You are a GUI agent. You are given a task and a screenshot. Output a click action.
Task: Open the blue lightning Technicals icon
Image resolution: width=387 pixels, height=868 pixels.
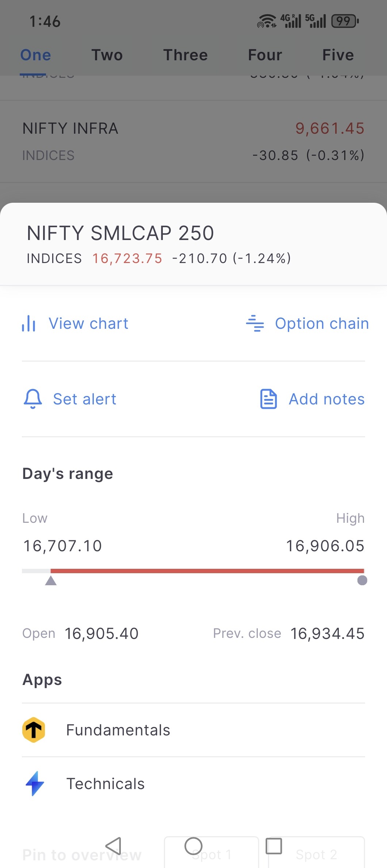point(34,783)
